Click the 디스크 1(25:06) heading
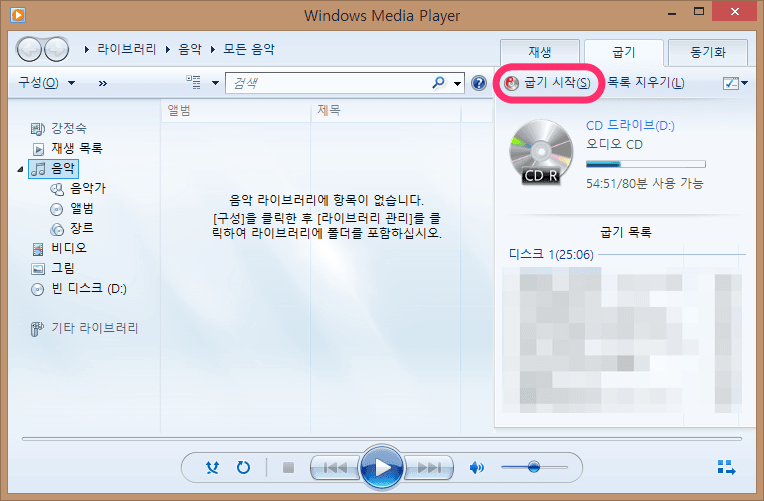Viewport: 764px width, 501px height. click(x=551, y=254)
